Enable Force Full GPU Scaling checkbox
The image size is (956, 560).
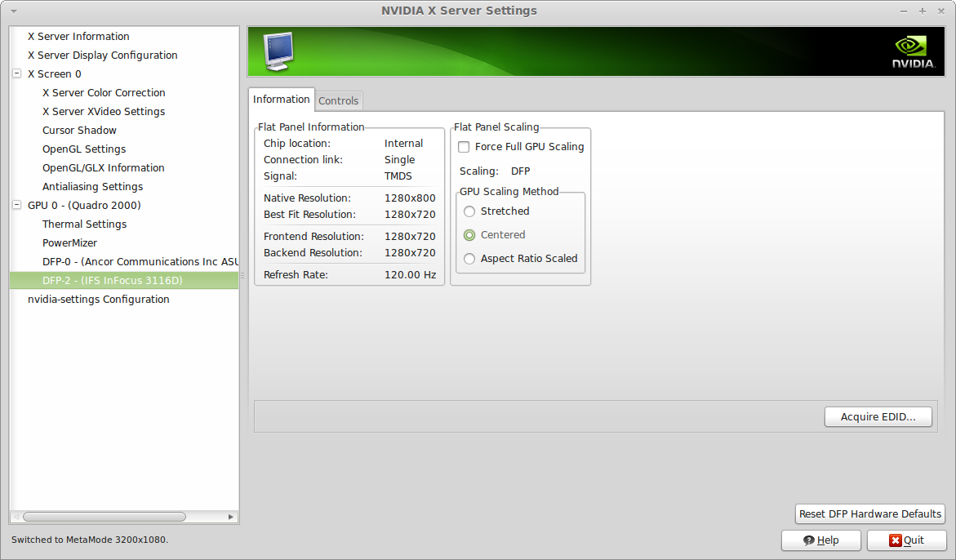point(464,147)
